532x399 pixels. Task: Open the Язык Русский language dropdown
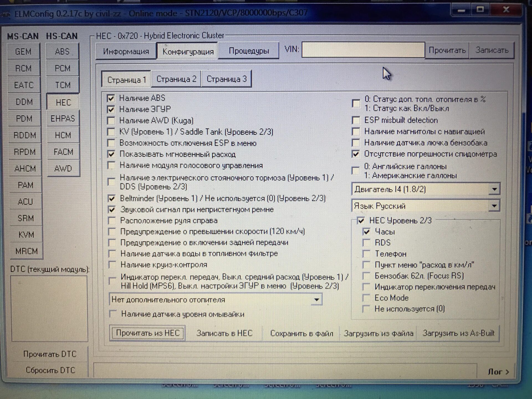click(x=494, y=206)
